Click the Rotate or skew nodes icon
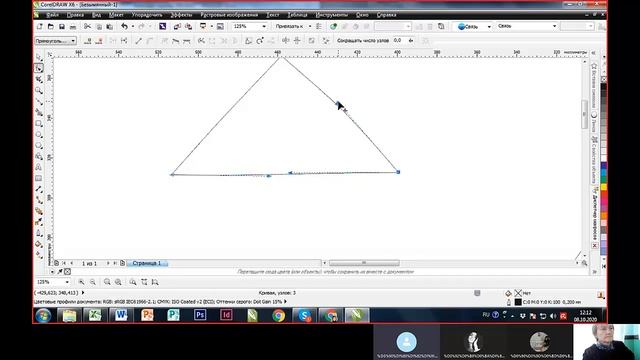640x360 pixels. (x=260, y=41)
